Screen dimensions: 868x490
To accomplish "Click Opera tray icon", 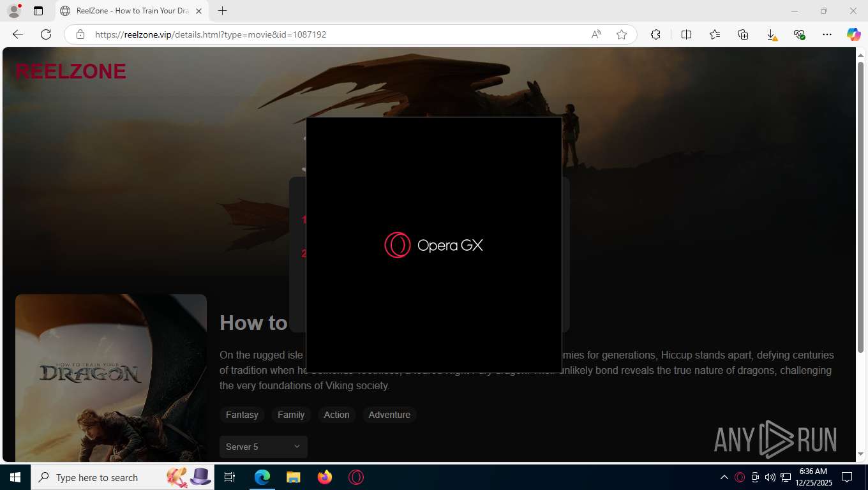I will click(x=740, y=477).
